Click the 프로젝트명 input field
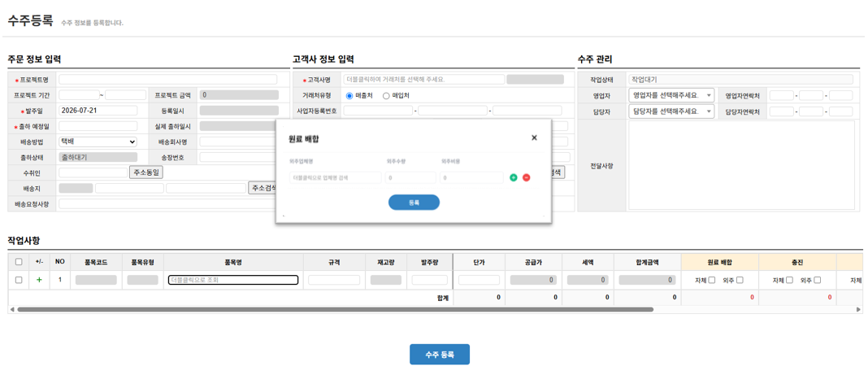Image resolution: width=868 pixels, height=371 pixels. [x=167, y=79]
